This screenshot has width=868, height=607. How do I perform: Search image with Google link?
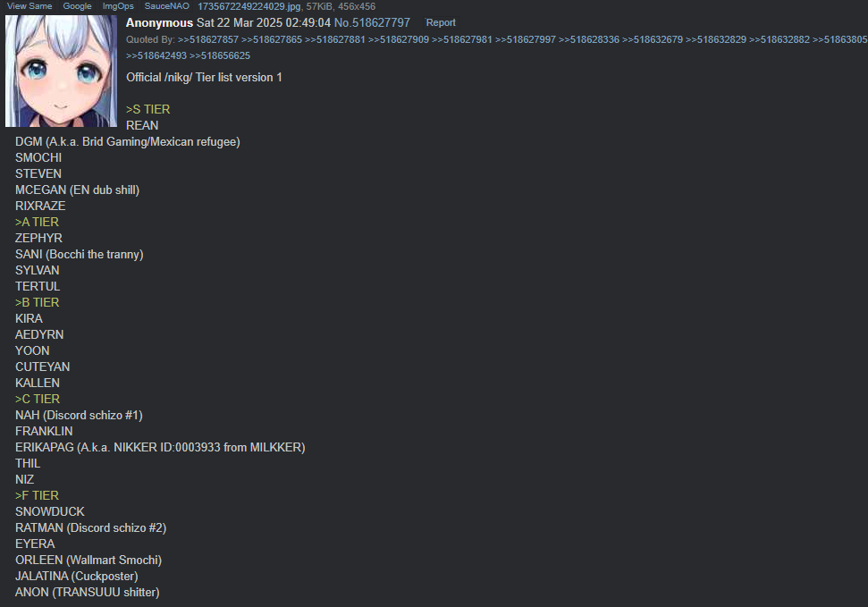pyautogui.click(x=77, y=6)
